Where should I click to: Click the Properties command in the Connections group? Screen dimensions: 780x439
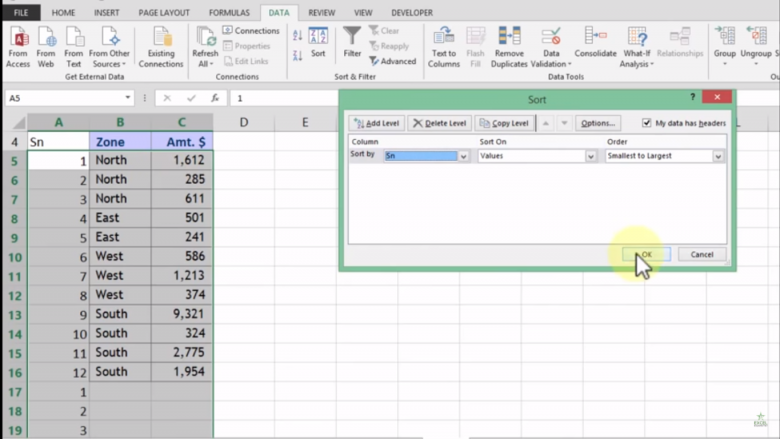click(247, 46)
